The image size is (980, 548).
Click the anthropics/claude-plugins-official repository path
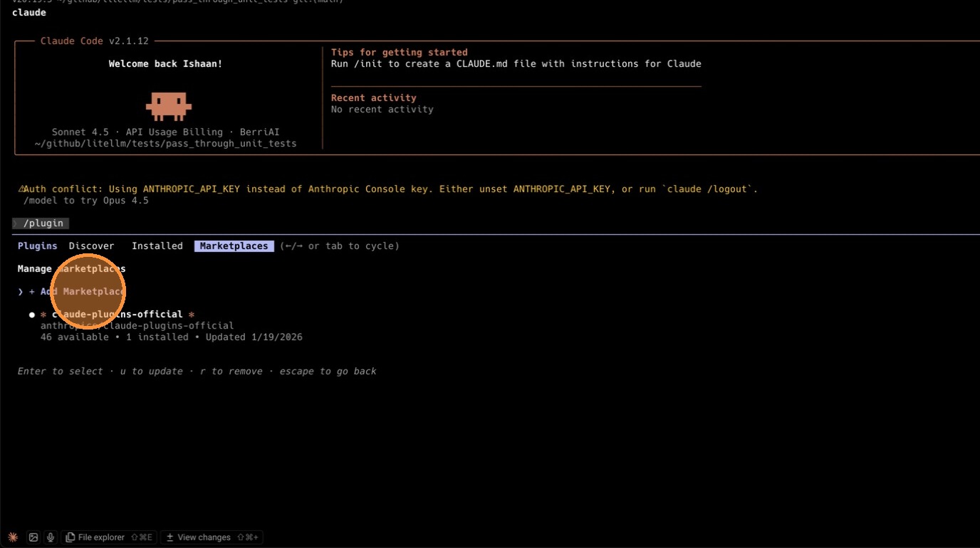pyautogui.click(x=137, y=326)
